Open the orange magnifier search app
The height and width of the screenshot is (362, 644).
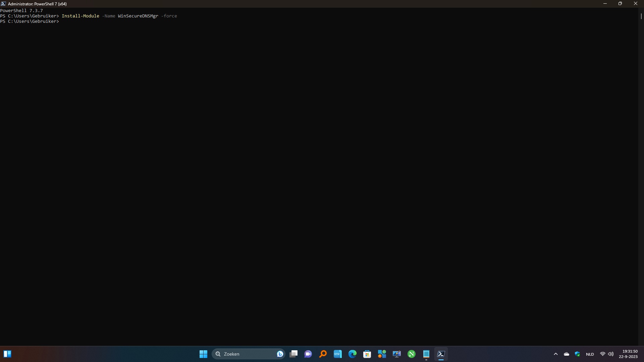[x=323, y=354]
